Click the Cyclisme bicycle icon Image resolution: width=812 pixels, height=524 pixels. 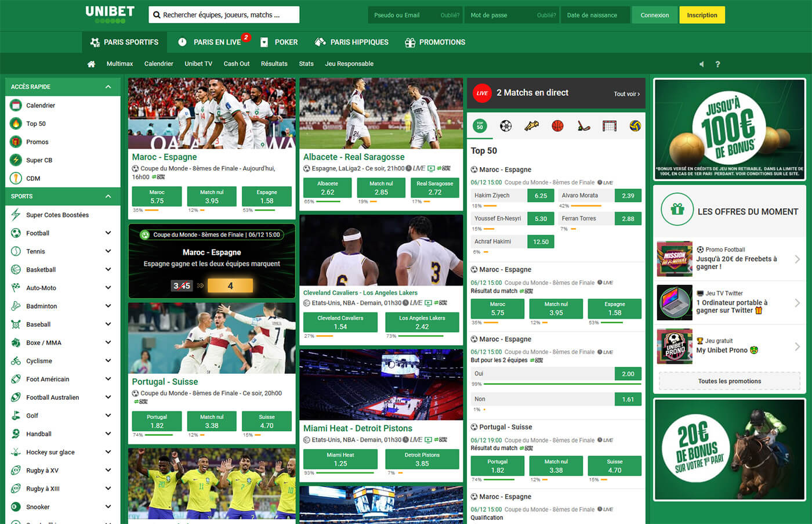point(16,361)
